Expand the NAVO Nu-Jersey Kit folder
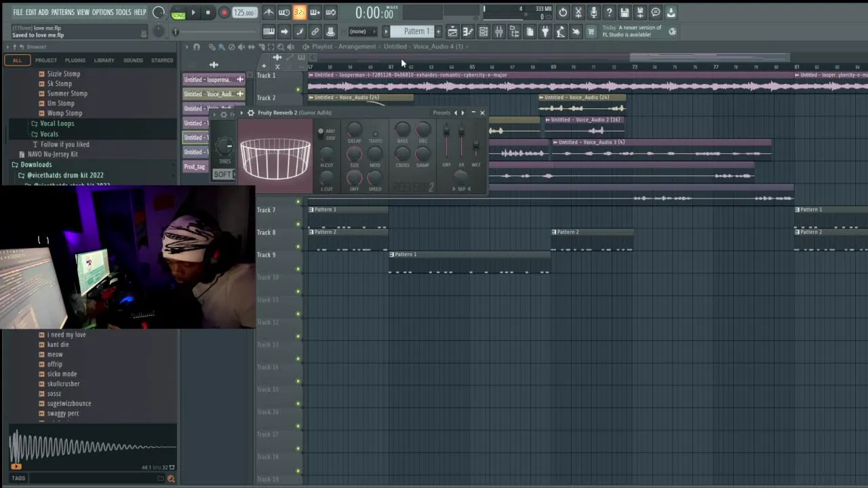 point(52,154)
